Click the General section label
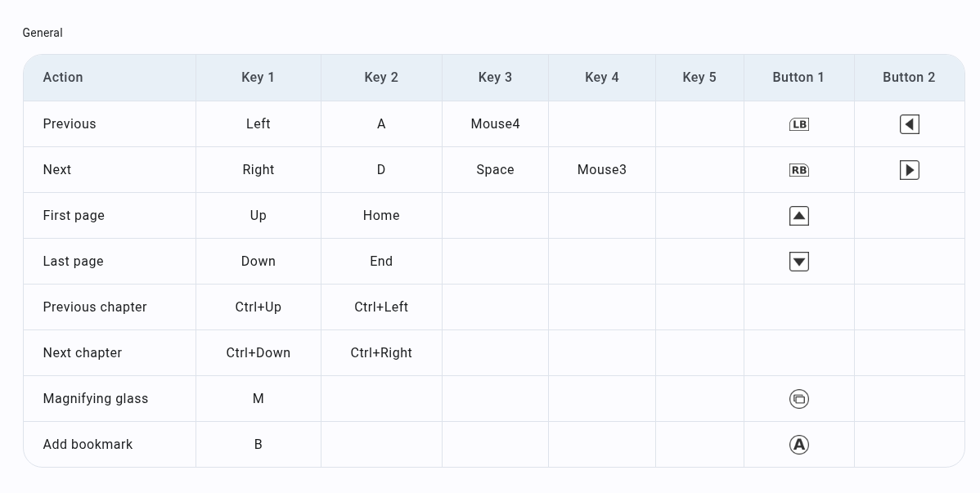The height and width of the screenshot is (493, 980). point(43,33)
